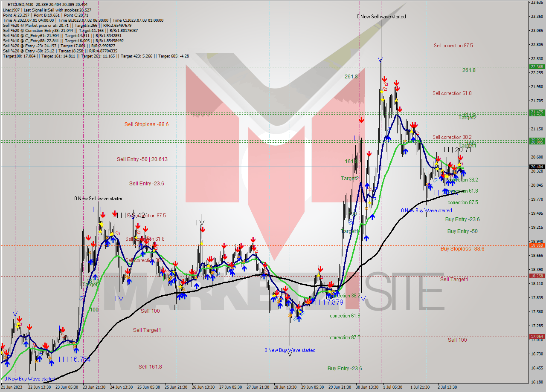The image size is (546, 392).
Task: Click the 16.180 price axis value
Action: pos(537,382)
